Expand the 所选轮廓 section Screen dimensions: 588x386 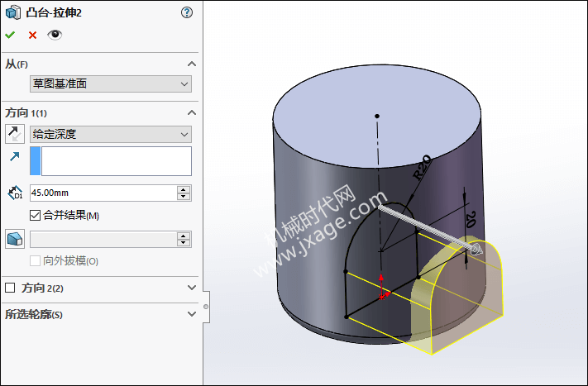click(192, 314)
